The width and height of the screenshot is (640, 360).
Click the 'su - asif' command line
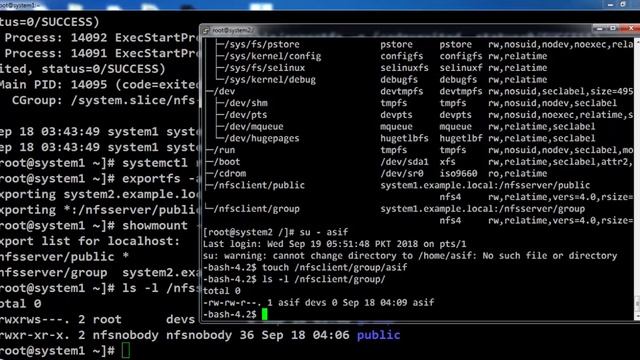tap(276, 232)
